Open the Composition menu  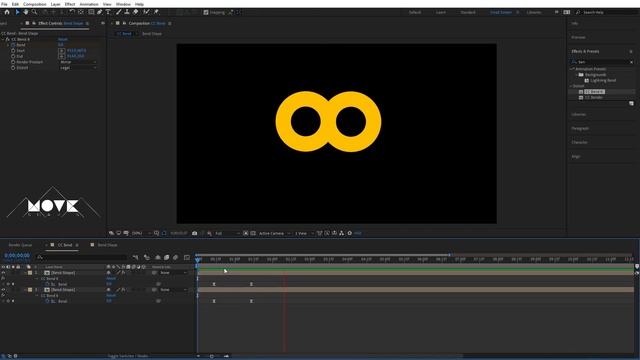click(x=35, y=4)
